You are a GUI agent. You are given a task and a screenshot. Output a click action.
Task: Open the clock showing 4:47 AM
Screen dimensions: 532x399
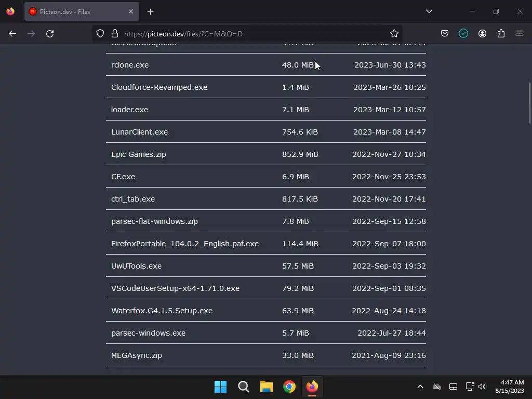pos(510,387)
